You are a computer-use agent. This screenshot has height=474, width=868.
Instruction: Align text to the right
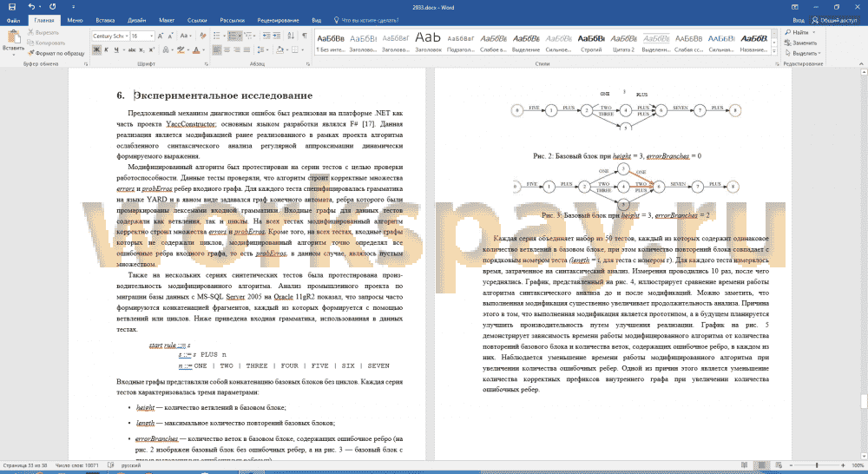coord(237,49)
